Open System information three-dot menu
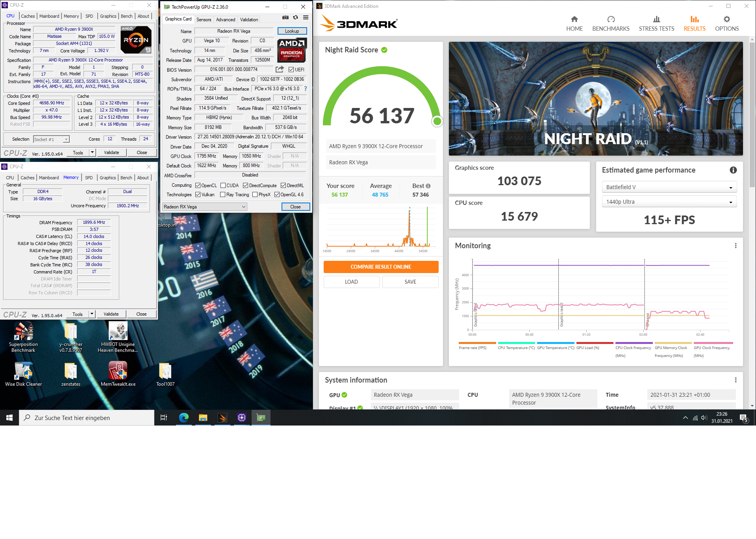The height and width of the screenshot is (539, 756). tap(736, 380)
